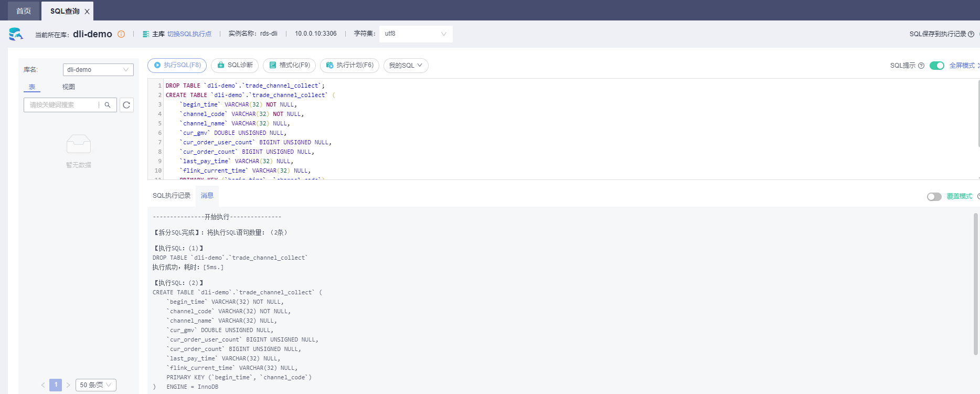Go to previous page in table pagination

tap(43, 385)
